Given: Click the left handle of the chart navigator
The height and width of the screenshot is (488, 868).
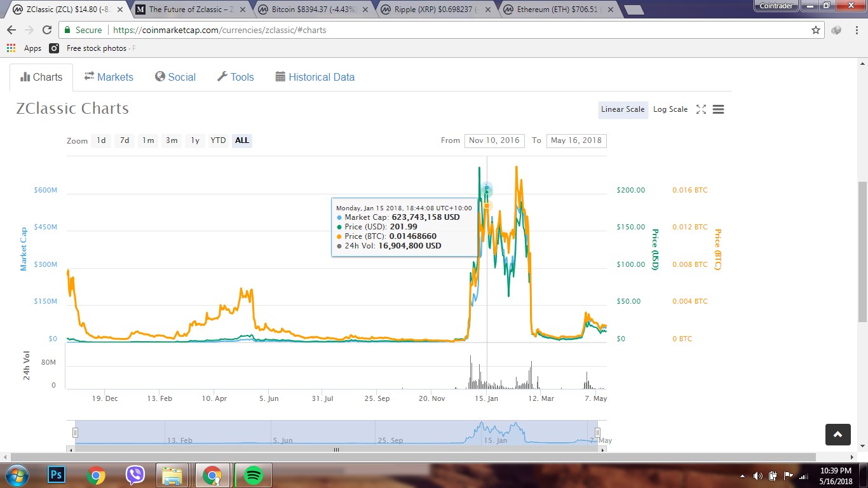Looking at the screenshot, I should pyautogui.click(x=75, y=433).
